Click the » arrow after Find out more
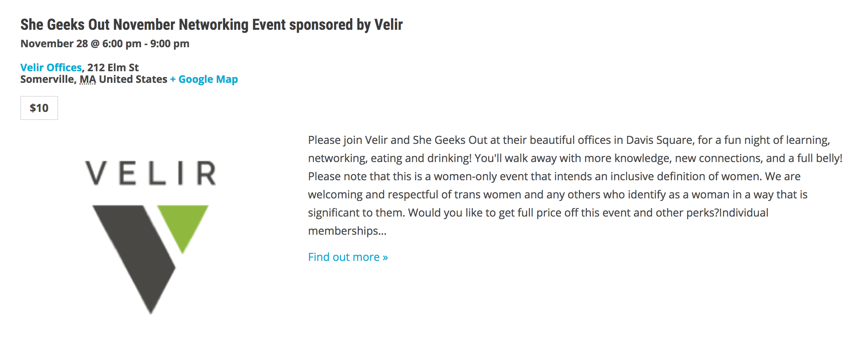 (385, 258)
